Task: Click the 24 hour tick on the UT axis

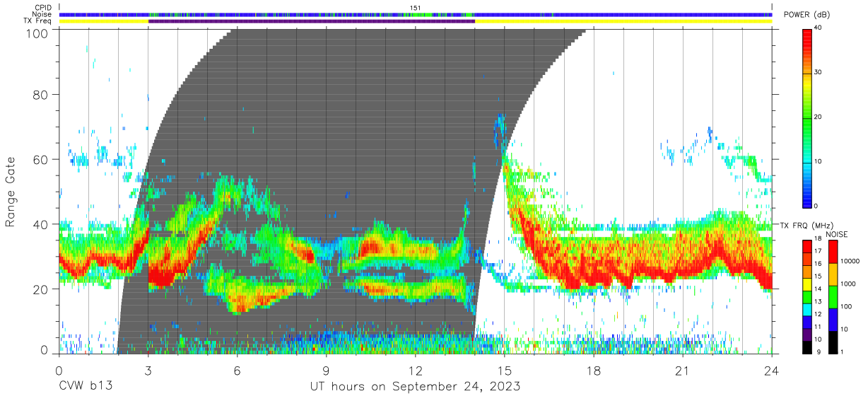Action: click(x=772, y=371)
